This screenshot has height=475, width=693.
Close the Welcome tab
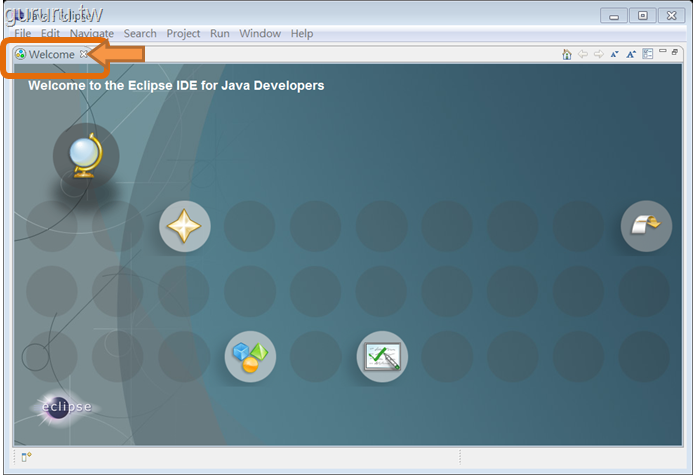click(84, 54)
